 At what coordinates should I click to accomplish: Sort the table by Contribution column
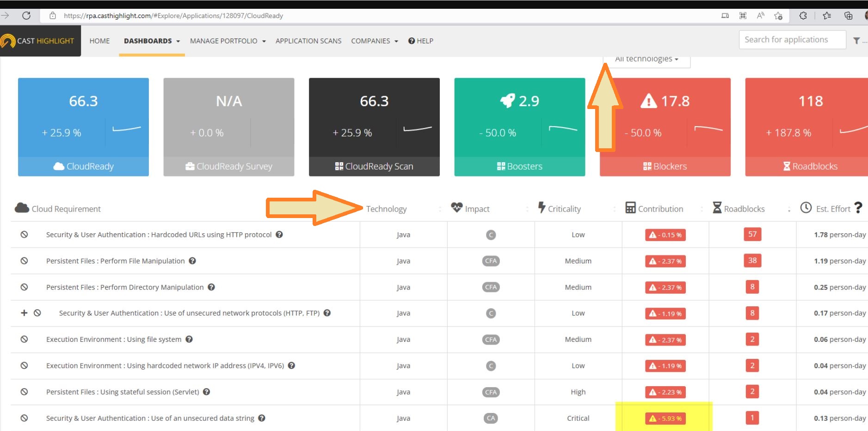coord(654,209)
